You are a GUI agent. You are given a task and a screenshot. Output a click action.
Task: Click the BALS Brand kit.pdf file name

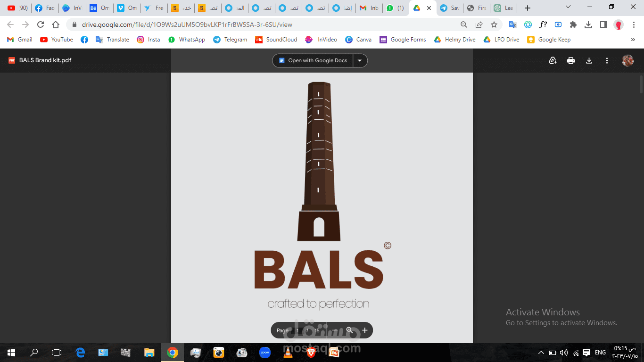click(x=45, y=60)
